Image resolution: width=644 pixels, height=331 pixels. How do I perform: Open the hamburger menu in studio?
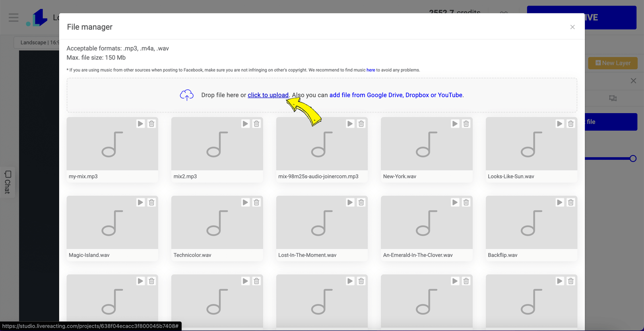click(x=14, y=17)
